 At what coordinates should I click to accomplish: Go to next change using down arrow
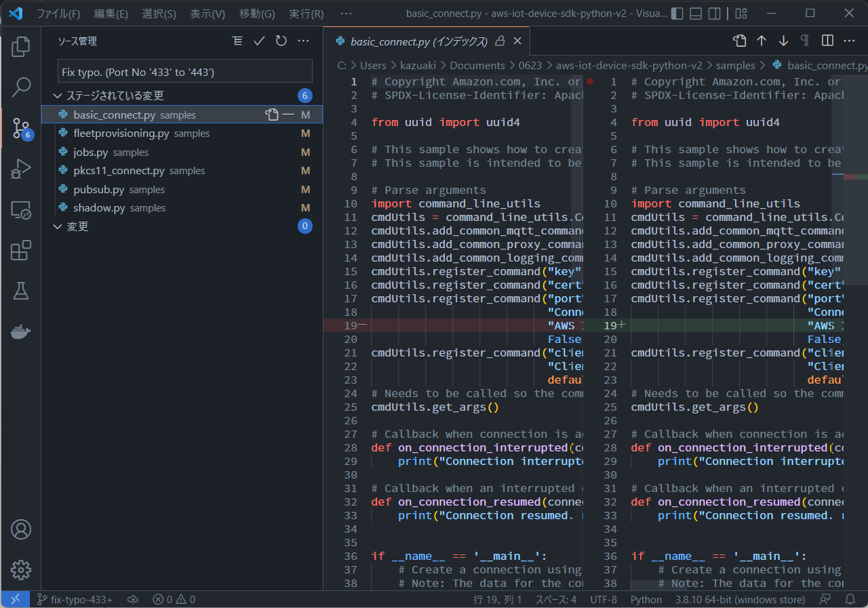(783, 41)
